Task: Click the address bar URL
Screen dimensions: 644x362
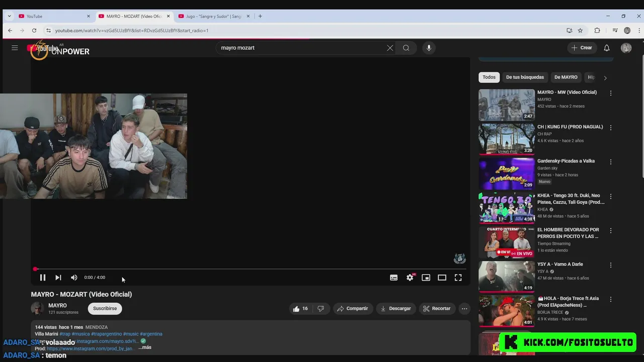Action: (132, 31)
